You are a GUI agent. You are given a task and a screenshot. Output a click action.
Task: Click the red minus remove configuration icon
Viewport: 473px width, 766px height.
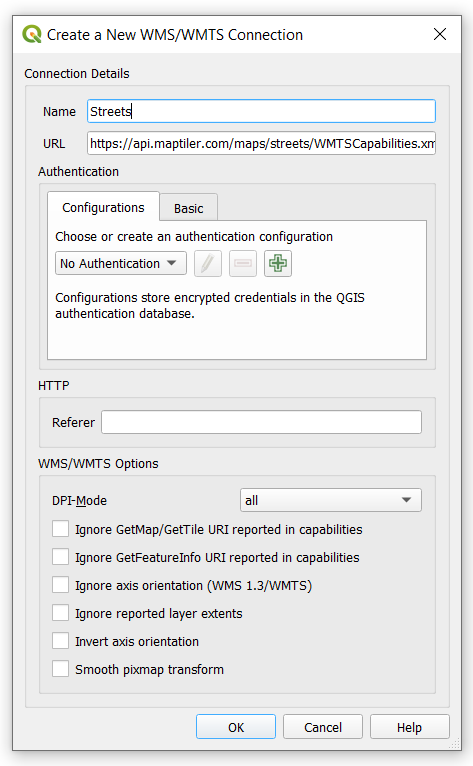[x=243, y=264]
